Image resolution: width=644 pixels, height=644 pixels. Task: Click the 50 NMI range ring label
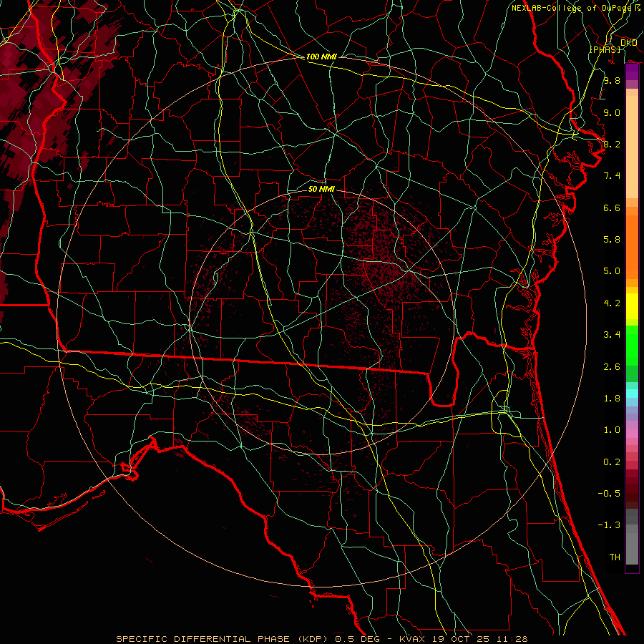321,189
